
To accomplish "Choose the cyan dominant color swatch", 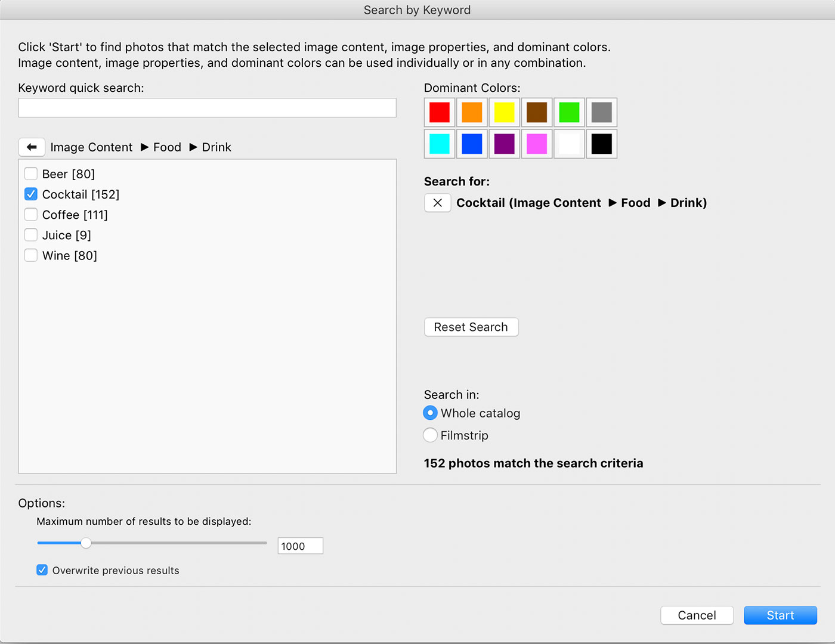I will 440,144.
